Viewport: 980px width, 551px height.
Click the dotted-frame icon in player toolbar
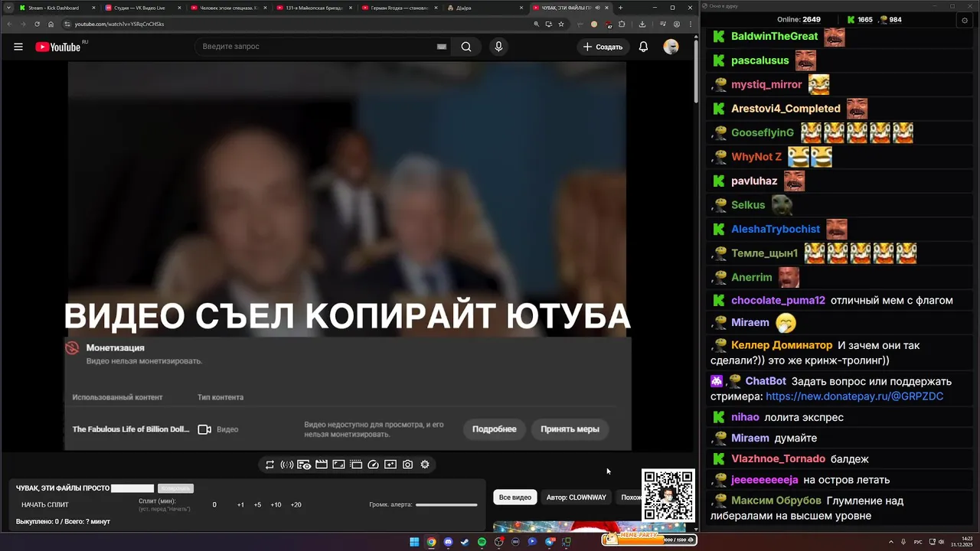tap(356, 465)
